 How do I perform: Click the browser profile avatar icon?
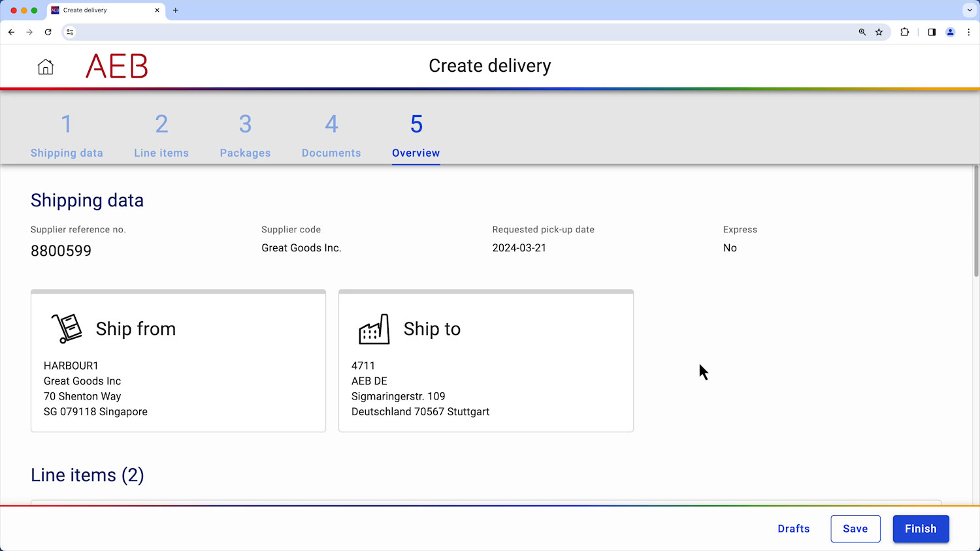click(x=950, y=31)
